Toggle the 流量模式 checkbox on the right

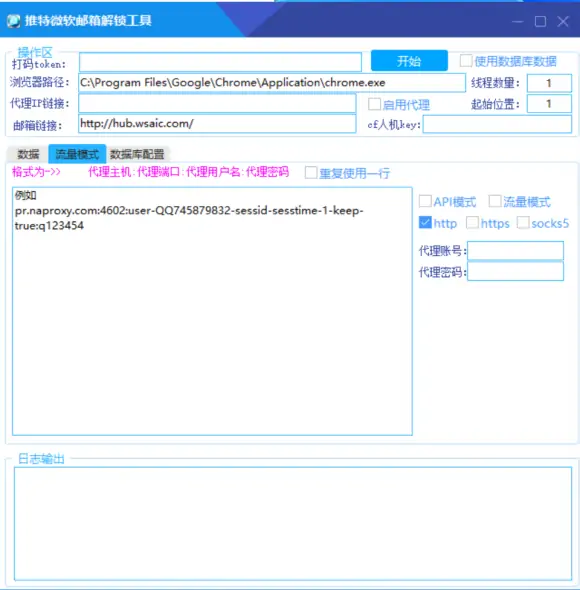pyautogui.click(x=495, y=201)
